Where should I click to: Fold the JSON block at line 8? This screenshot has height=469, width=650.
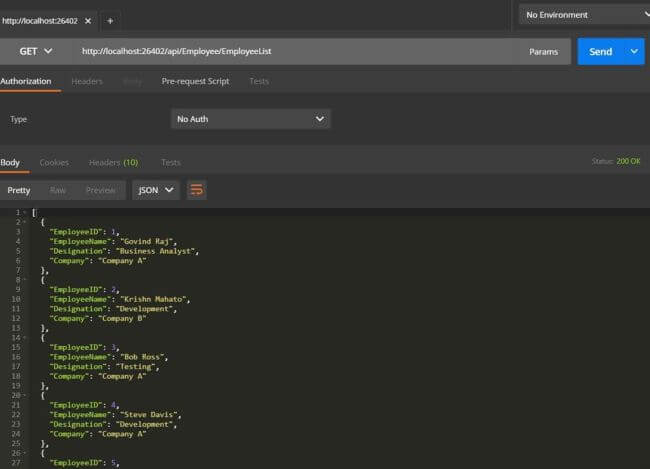click(x=25, y=280)
